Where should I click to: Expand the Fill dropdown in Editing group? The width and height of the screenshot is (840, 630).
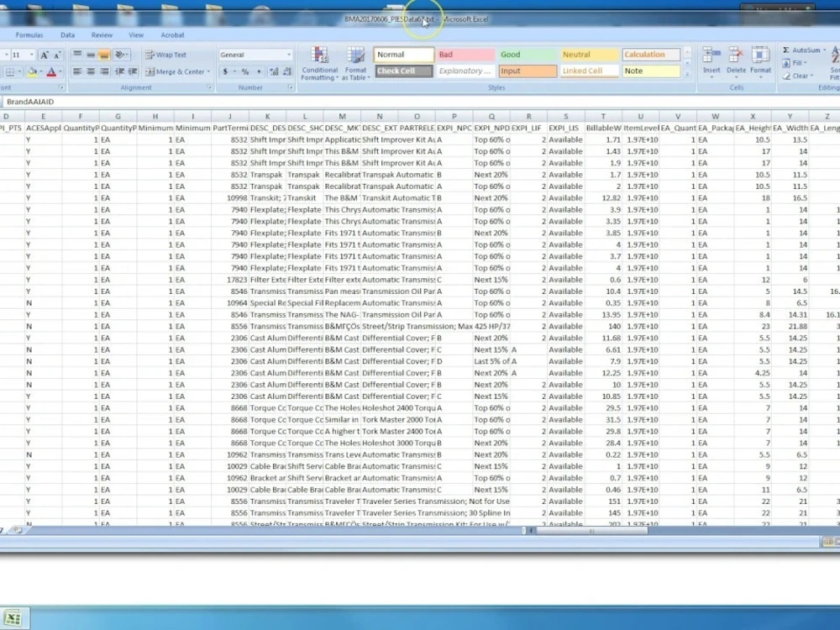point(786,63)
